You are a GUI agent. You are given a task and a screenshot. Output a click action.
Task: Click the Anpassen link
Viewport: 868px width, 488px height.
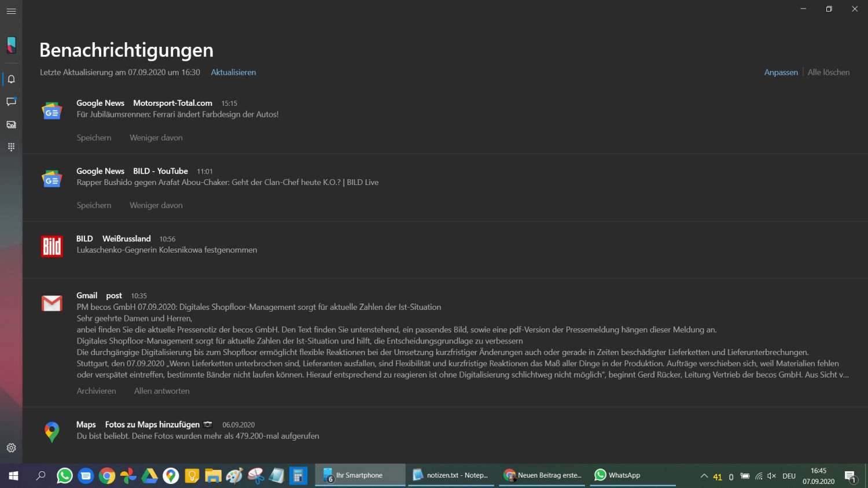pos(781,72)
